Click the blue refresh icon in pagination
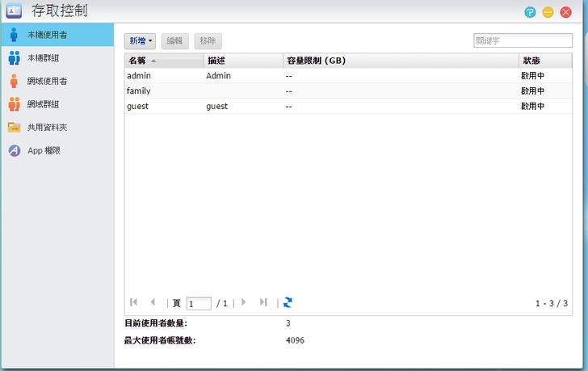 288,302
